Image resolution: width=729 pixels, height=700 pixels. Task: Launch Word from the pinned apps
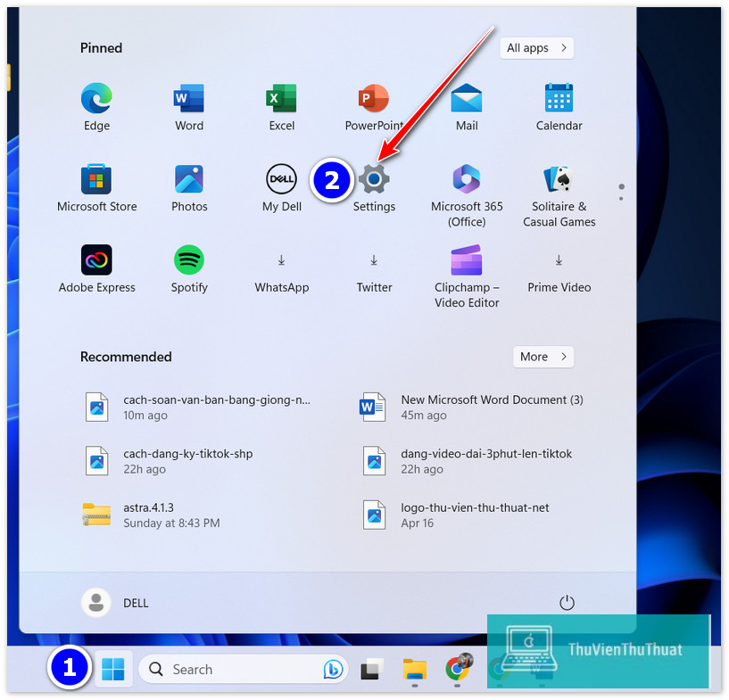[x=189, y=107]
